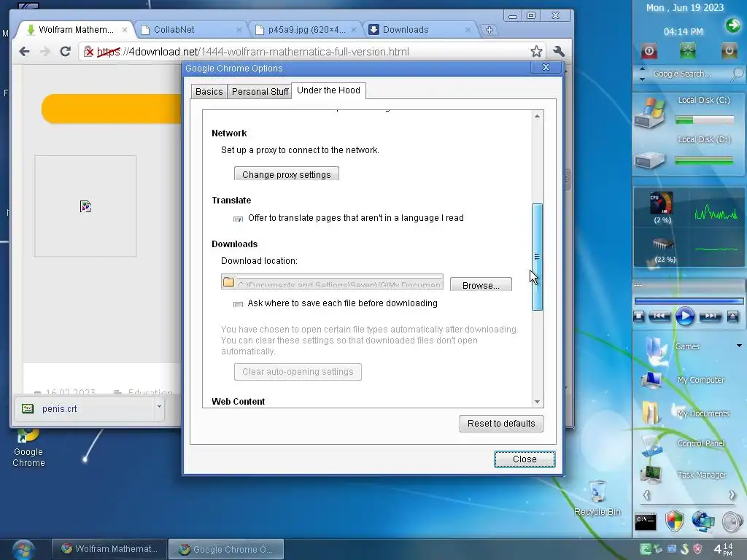
Task: Click Reset to defaults button
Action: pos(501,424)
